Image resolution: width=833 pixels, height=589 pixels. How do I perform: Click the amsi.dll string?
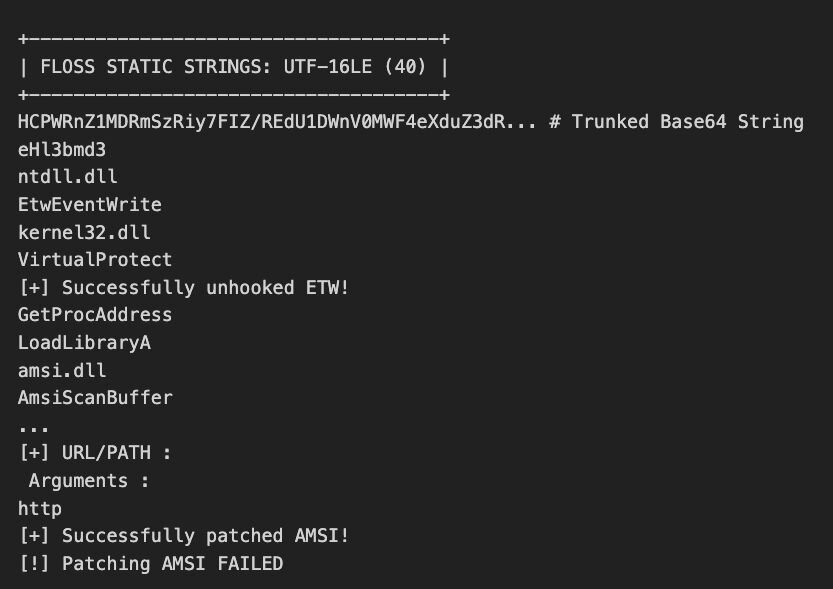point(62,370)
